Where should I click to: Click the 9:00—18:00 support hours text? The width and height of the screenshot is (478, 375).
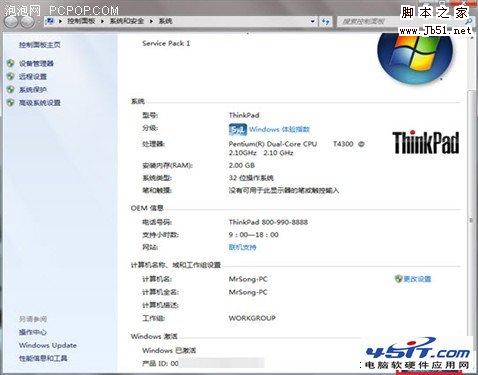coord(254,235)
